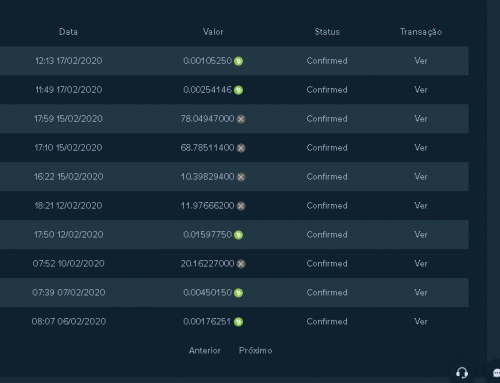Click the gray currency icon next to 11.97666200
Image resolution: width=500 pixels, height=383 pixels.
pyautogui.click(x=241, y=206)
